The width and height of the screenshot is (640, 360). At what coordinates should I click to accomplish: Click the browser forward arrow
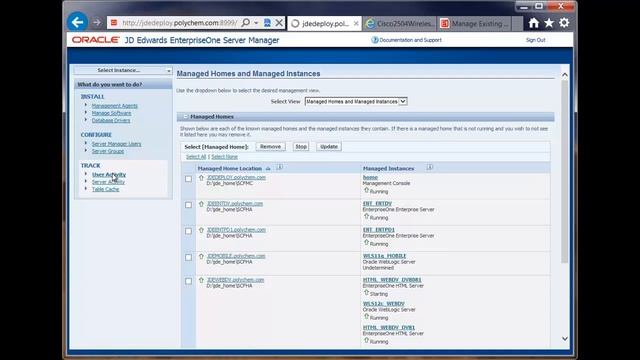(97, 22)
